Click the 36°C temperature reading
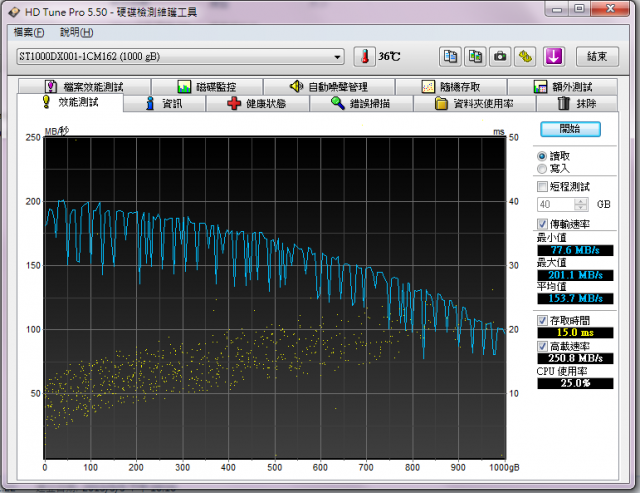 pos(389,56)
